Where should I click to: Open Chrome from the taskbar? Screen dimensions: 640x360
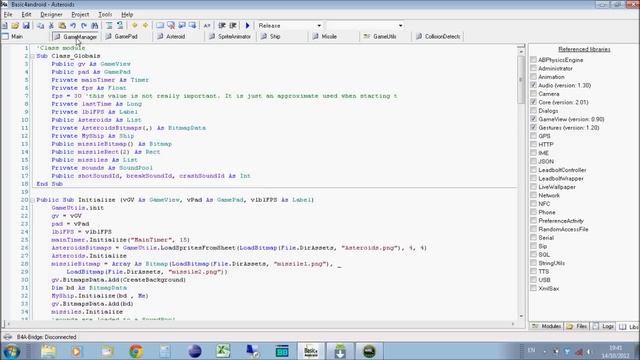click(136, 351)
